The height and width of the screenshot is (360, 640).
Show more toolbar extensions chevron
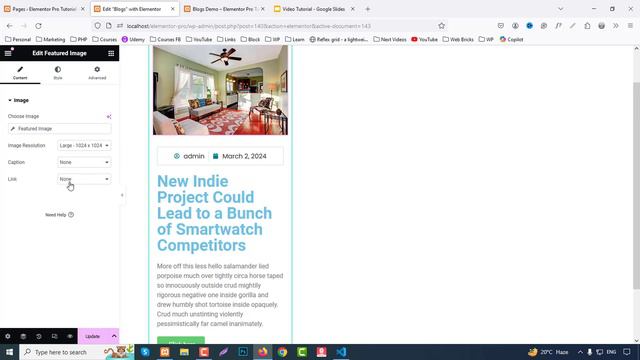pyautogui.click(x=616, y=26)
